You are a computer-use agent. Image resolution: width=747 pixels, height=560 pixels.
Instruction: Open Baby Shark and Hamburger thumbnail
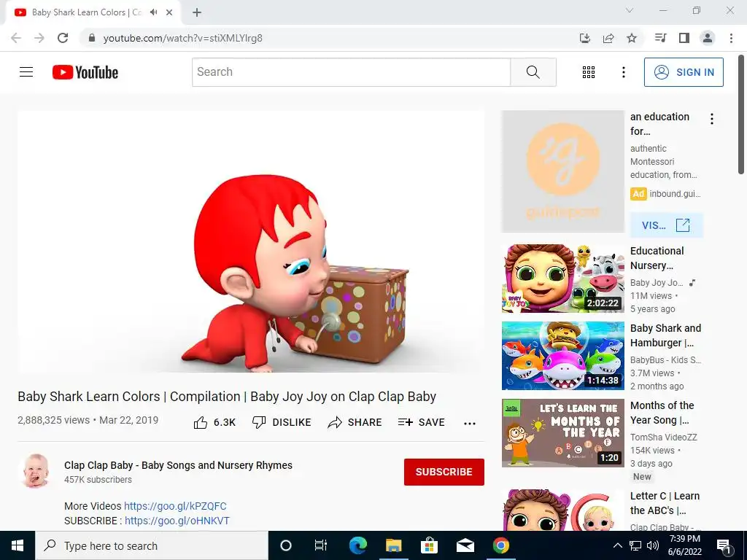[x=562, y=356]
